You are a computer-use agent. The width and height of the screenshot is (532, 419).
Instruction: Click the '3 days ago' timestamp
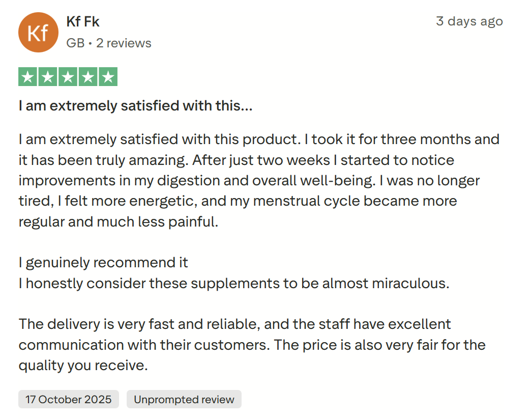pos(469,21)
